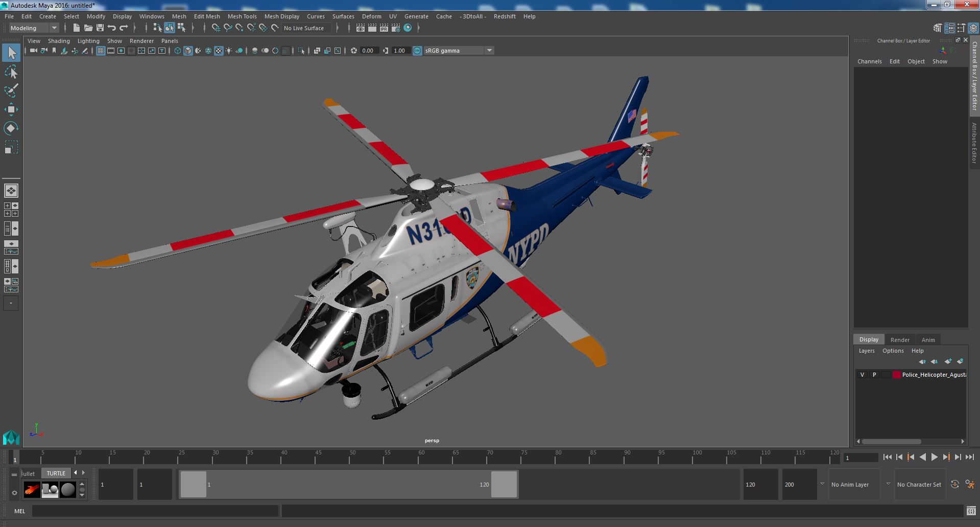
Task: Click the time range slider bar
Action: (348, 485)
